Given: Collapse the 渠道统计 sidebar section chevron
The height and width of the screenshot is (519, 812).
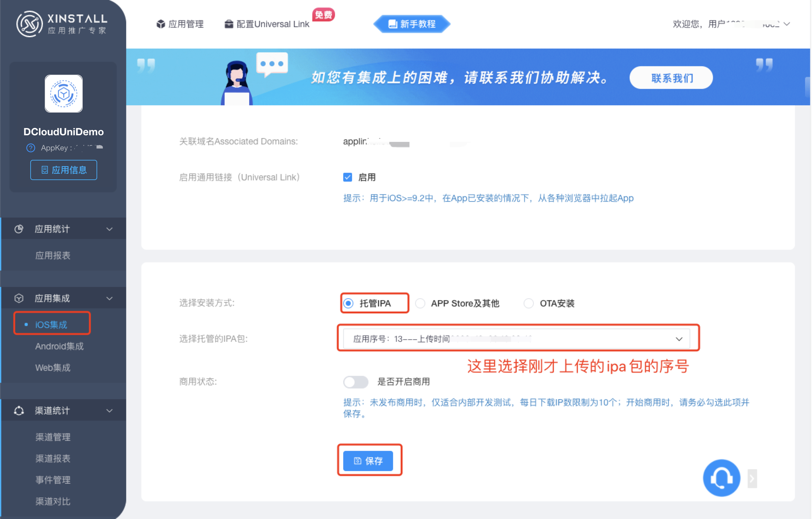Looking at the screenshot, I should (109, 411).
